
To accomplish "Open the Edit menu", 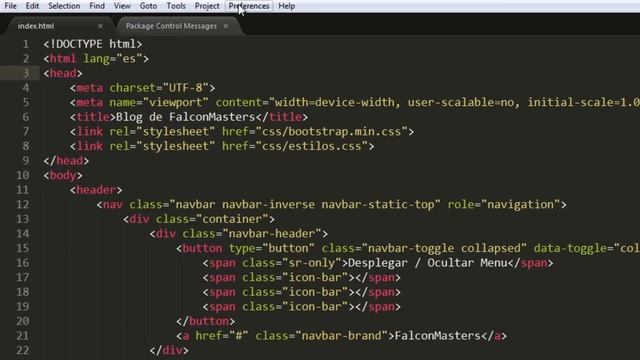I will [32, 6].
